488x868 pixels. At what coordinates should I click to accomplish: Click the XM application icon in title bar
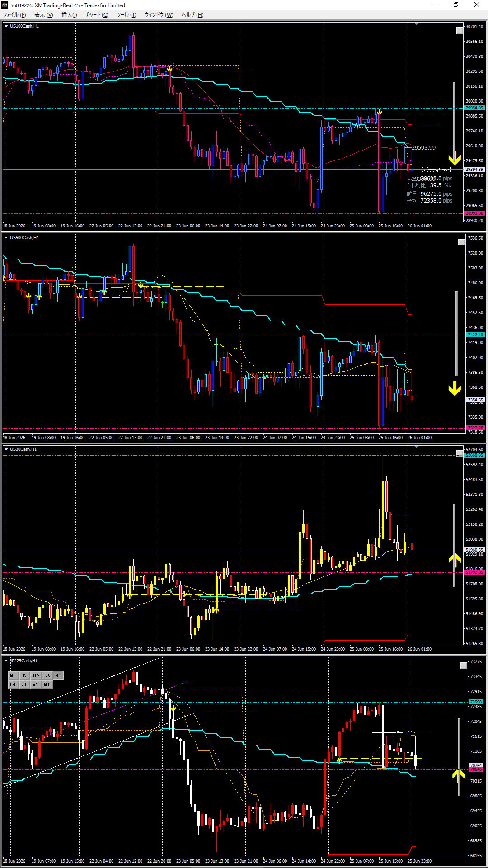click(5, 5)
